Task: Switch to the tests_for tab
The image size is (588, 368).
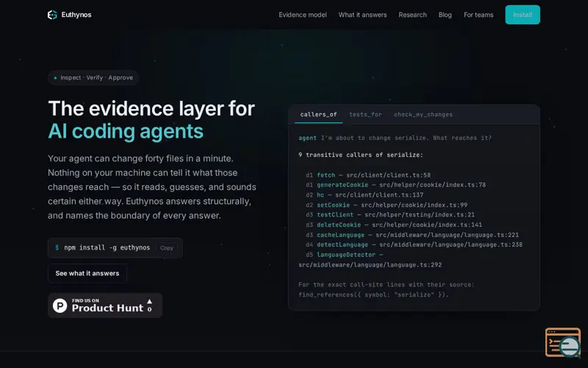Action: (x=365, y=115)
